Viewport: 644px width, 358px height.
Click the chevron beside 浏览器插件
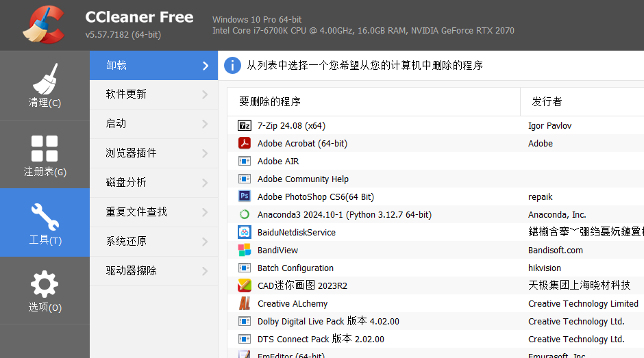pos(205,153)
